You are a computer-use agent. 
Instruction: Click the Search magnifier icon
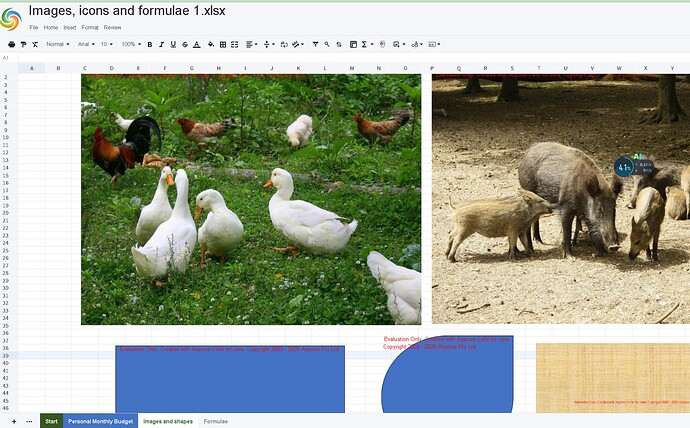(x=327, y=44)
